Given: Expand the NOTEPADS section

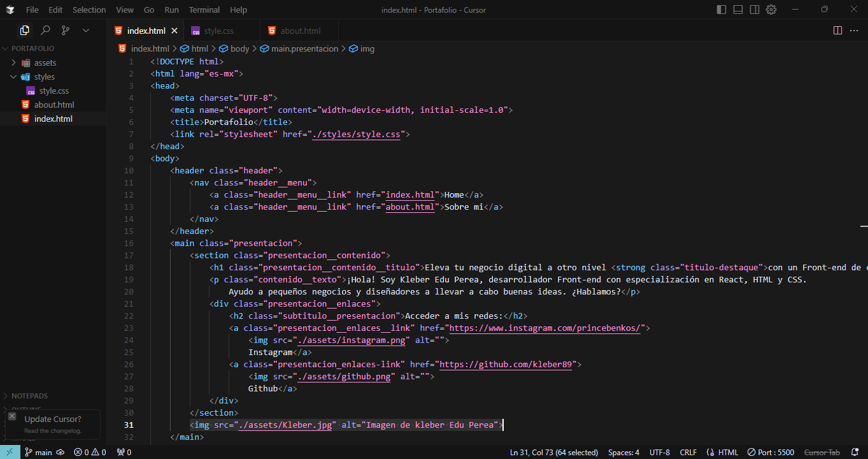Looking at the screenshot, I should pyautogui.click(x=53, y=396).
